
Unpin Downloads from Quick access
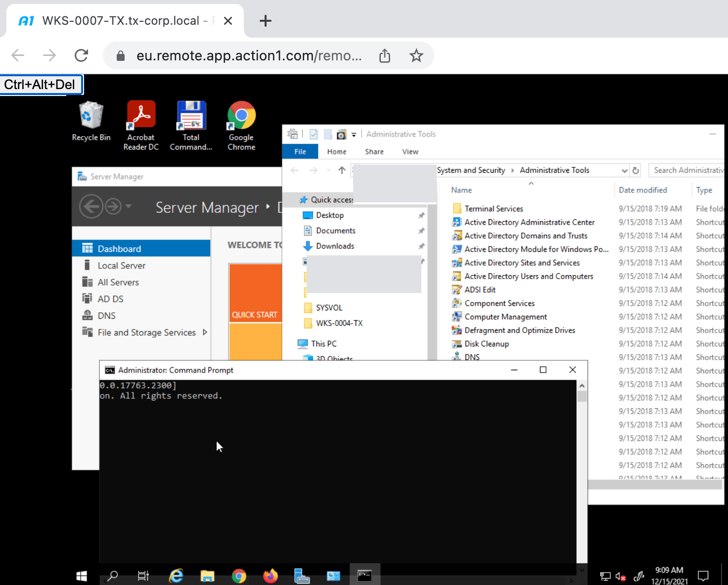pos(421,246)
